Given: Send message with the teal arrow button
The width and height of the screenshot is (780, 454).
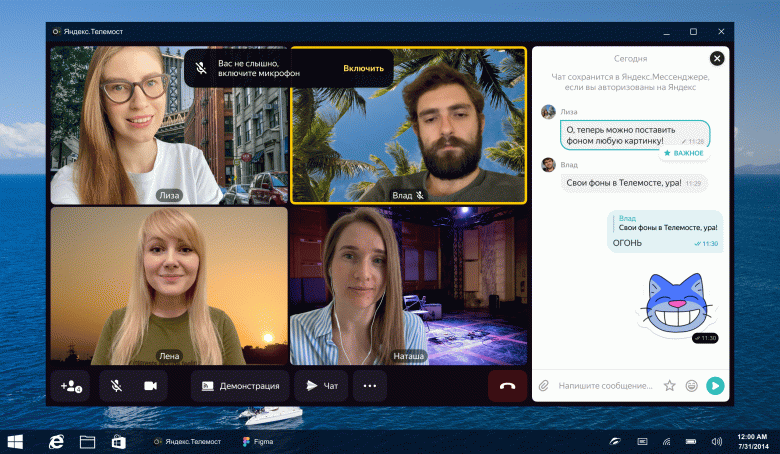Looking at the screenshot, I should [x=715, y=386].
